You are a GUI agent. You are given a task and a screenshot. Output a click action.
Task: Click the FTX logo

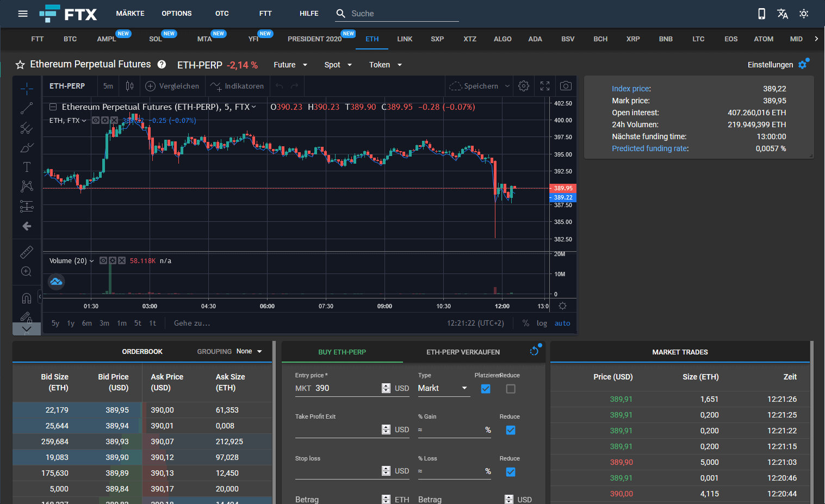point(68,14)
